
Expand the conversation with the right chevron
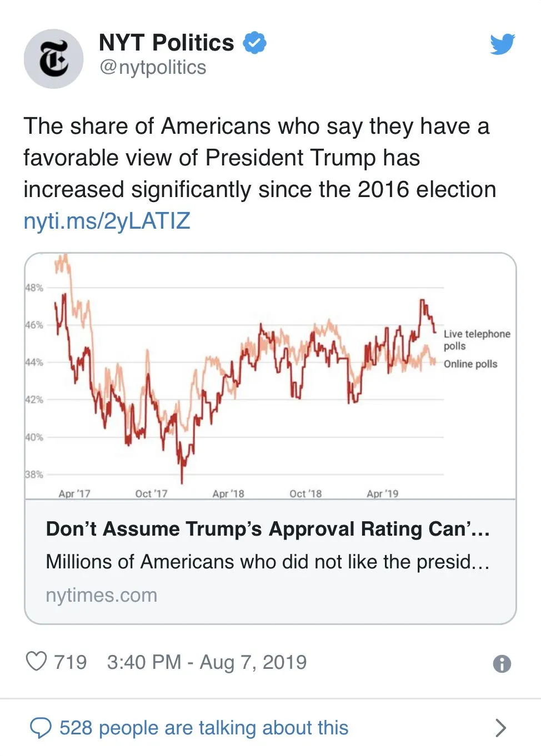pyautogui.click(x=500, y=728)
